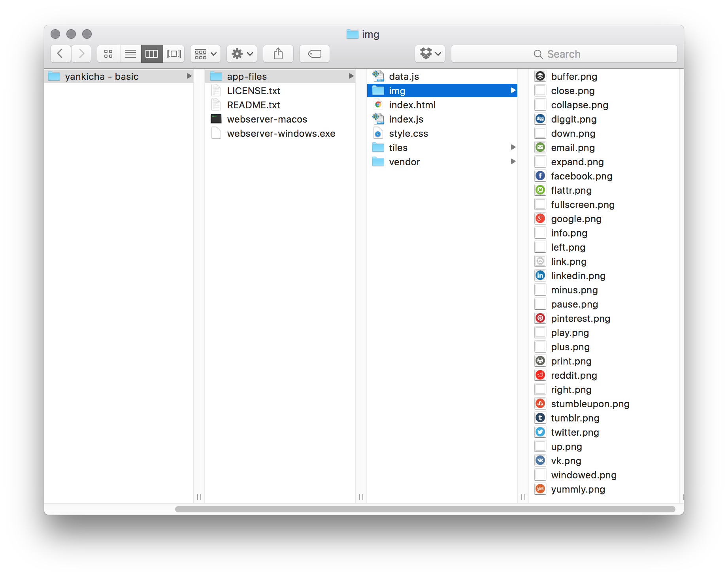Viewport: 728px width, 578px height.
Task: Select linkedin.png icon
Action: [540, 276]
